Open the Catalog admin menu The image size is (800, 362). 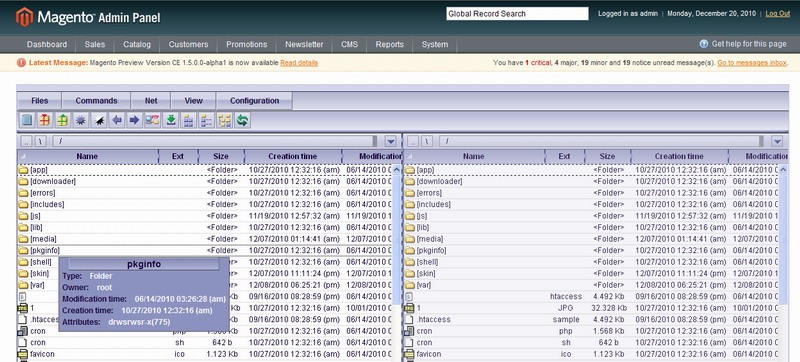137,44
